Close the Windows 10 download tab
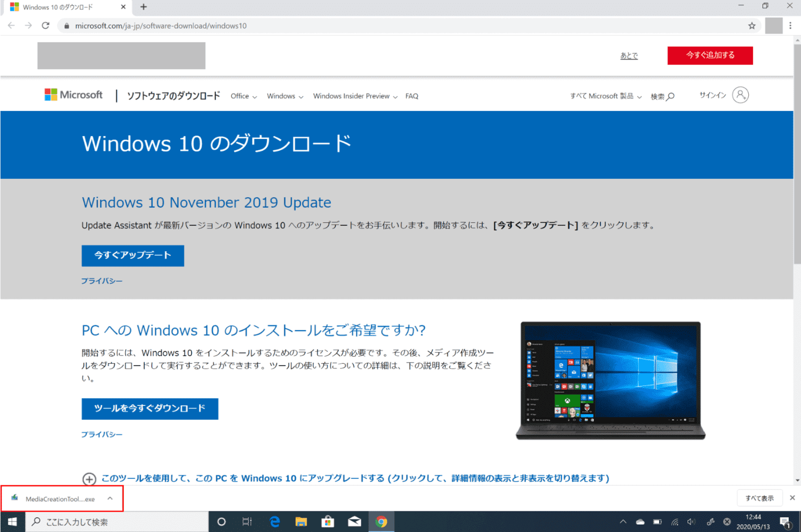 [x=123, y=7]
